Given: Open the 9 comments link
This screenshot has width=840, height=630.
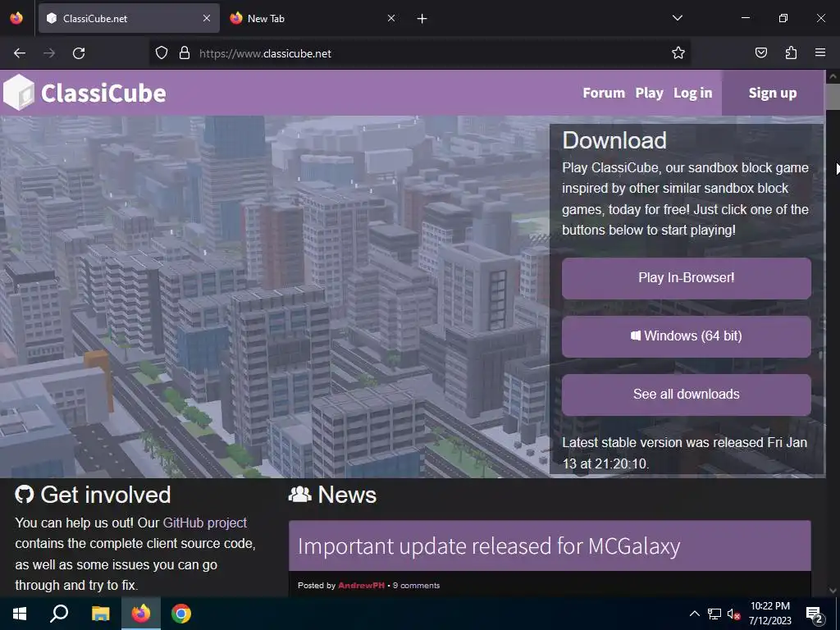Looking at the screenshot, I should pyautogui.click(x=416, y=586).
